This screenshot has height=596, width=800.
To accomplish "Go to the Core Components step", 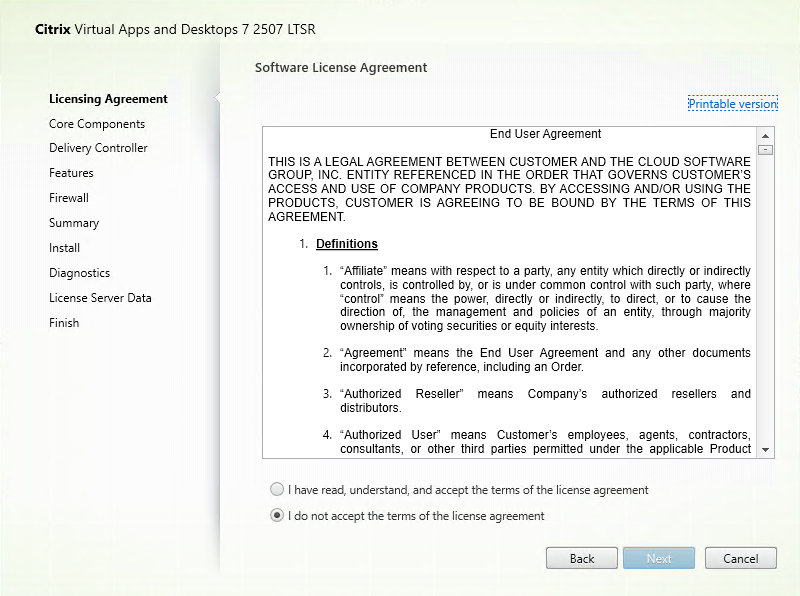I will tap(97, 124).
